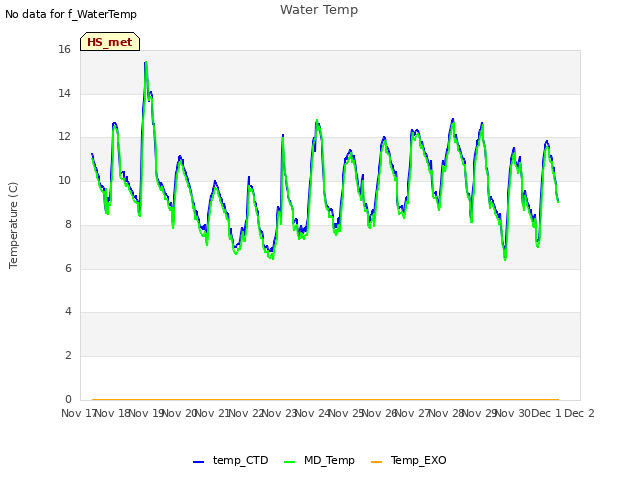Click the y-axis tick label 16

tap(64, 50)
